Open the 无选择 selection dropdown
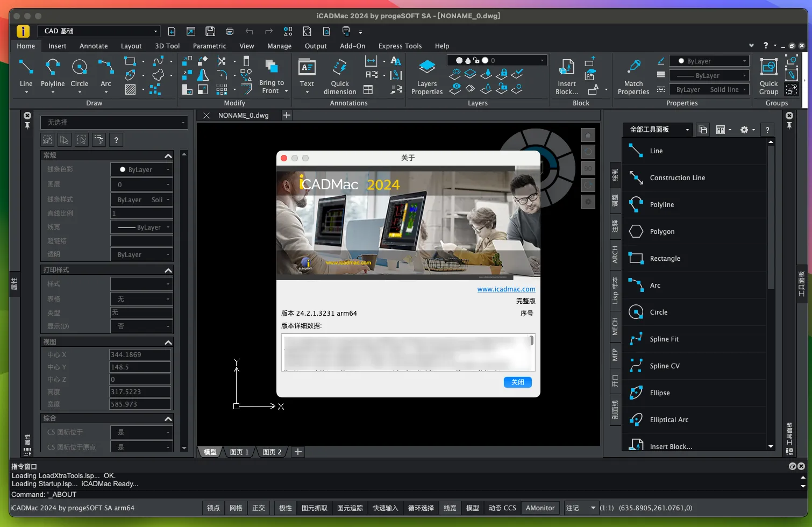 [x=115, y=123]
